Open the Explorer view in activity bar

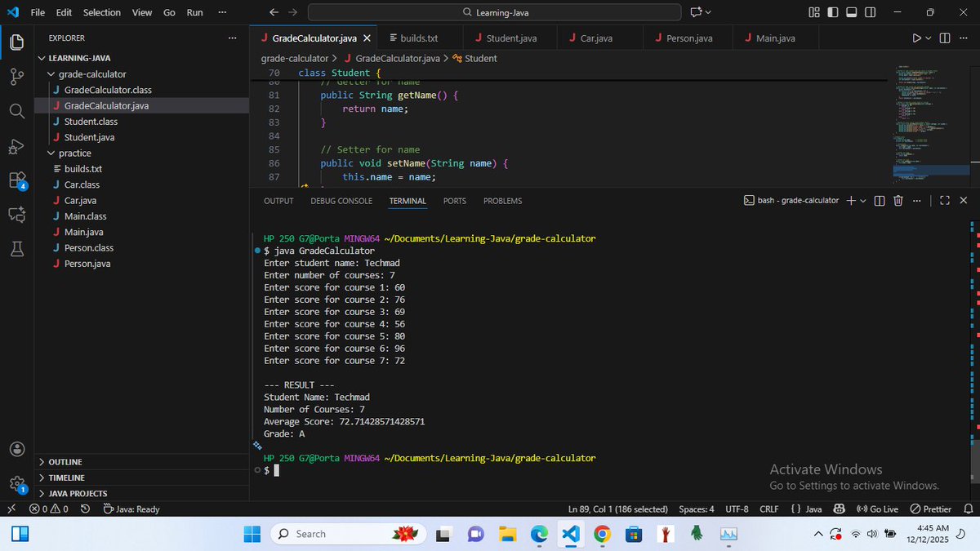[x=16, y=42]
